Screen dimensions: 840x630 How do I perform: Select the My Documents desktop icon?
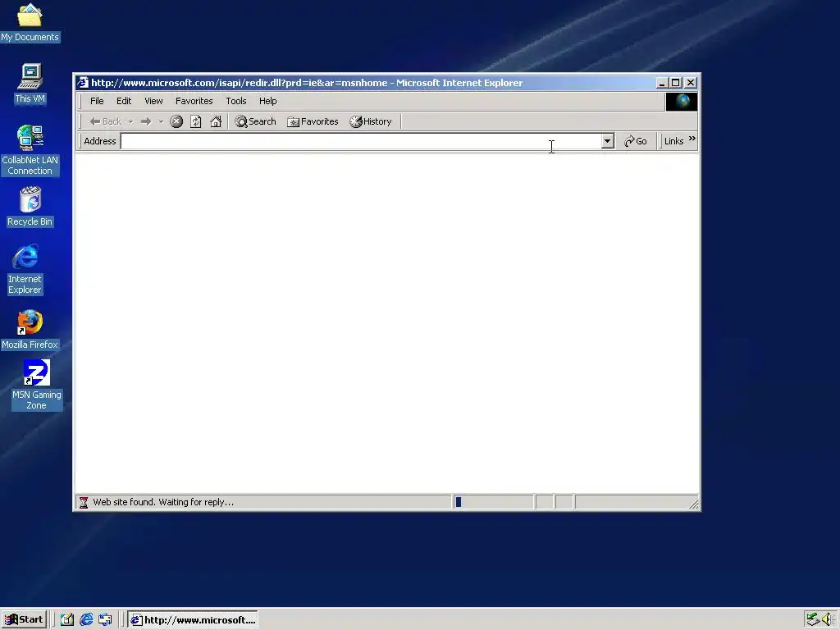click(x=30, y=22)
